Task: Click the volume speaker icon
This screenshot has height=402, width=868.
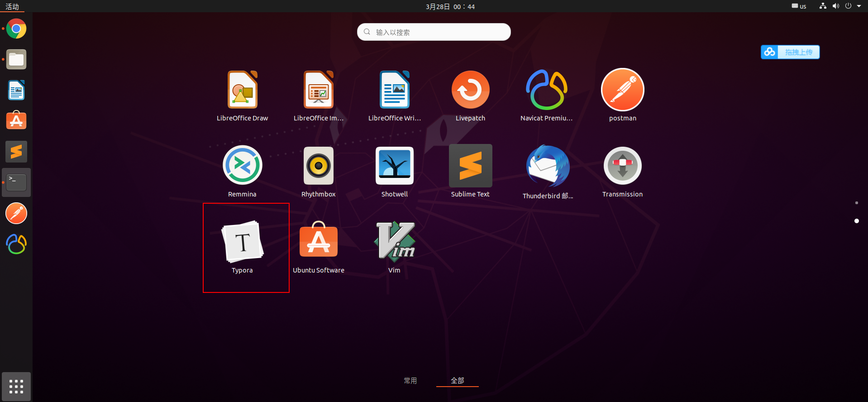Action: pos(836,6)
